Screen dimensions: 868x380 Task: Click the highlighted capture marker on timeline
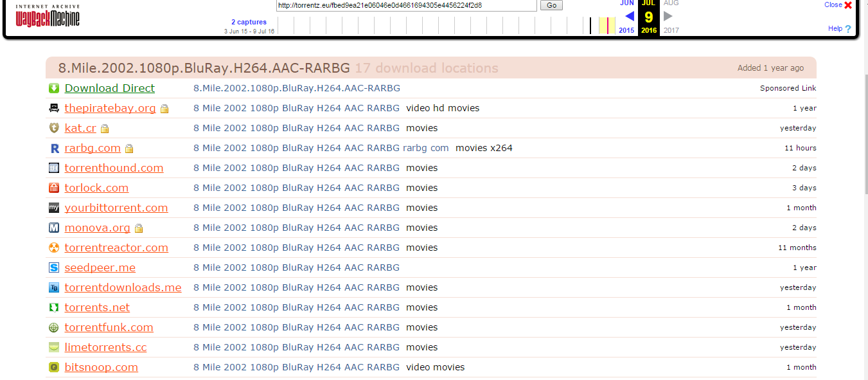pos(607,26)
